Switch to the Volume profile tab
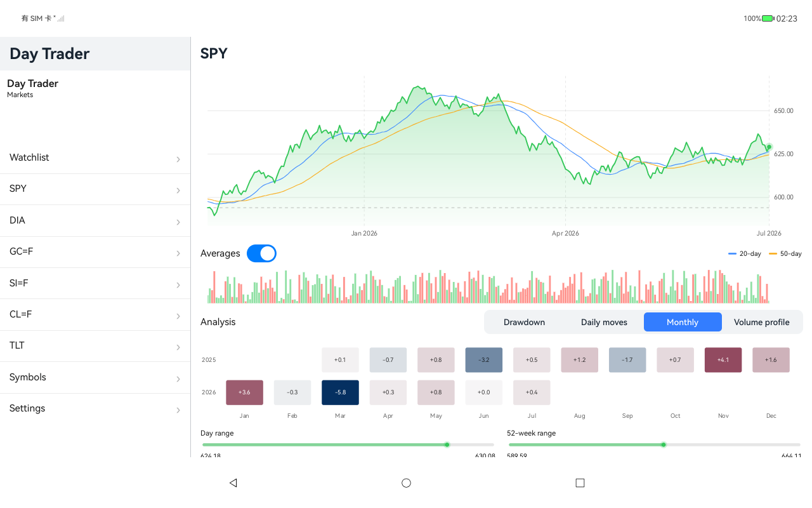 pos(762,322)
